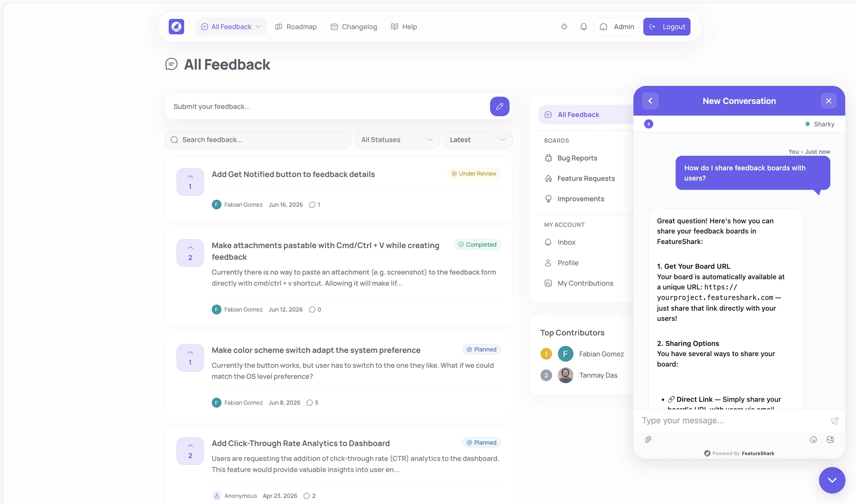Open the Latest sort dropdown

pyautogui.click(x=478, y=139)
